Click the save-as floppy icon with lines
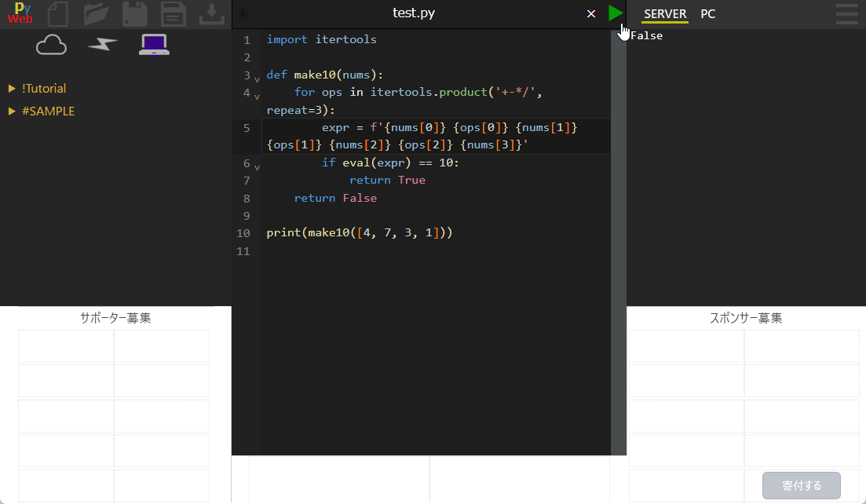 click(173, 14)
